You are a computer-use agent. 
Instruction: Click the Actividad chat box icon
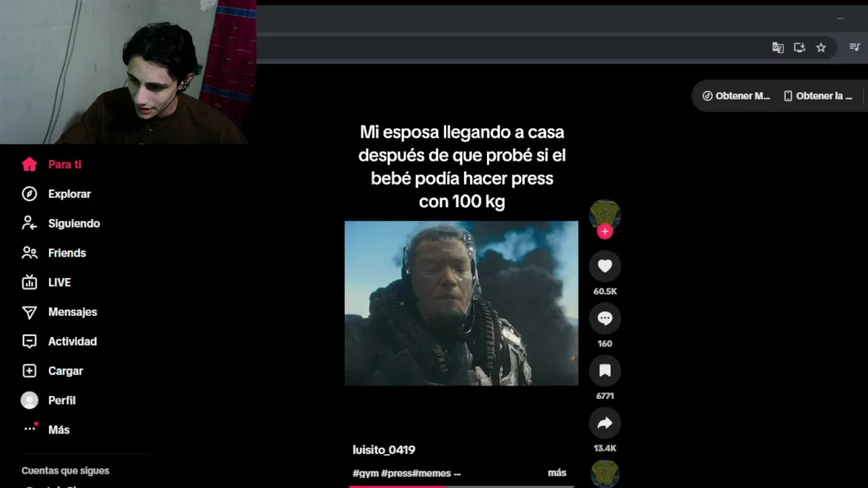(29, 342)
